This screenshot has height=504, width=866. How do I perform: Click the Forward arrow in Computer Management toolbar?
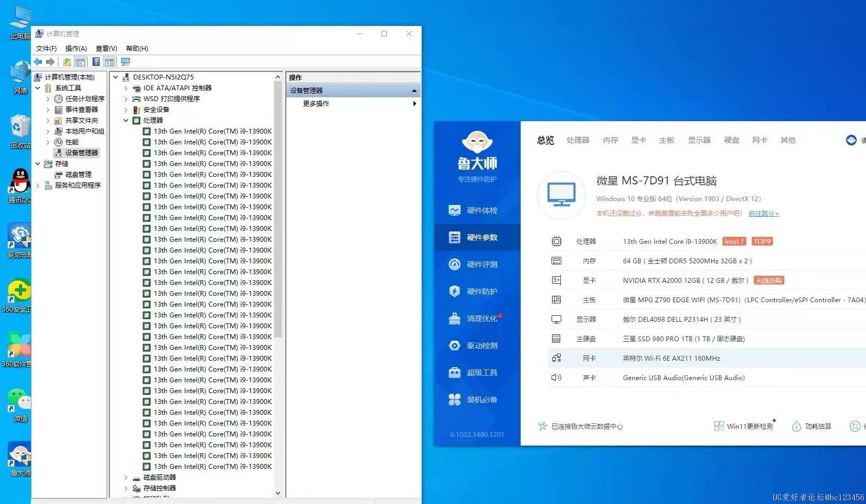pos(50,62)
